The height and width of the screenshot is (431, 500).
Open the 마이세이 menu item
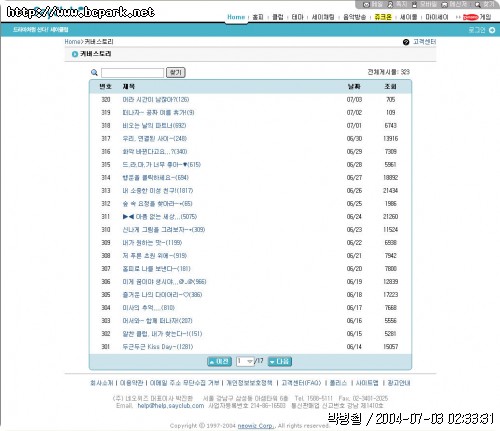437,17
